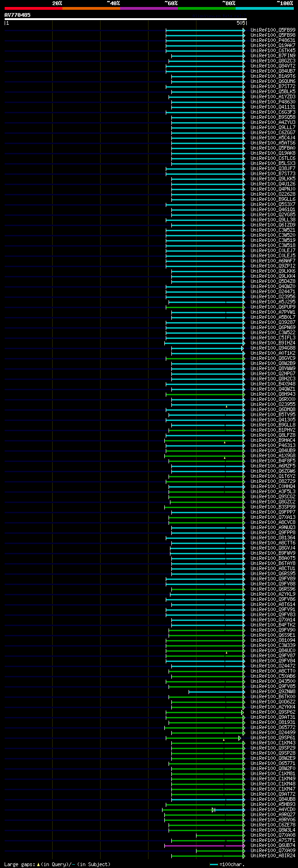Click the Large gaps legend text
The image size is (298, 868).
pyautogui.click(x=57, y=864)
